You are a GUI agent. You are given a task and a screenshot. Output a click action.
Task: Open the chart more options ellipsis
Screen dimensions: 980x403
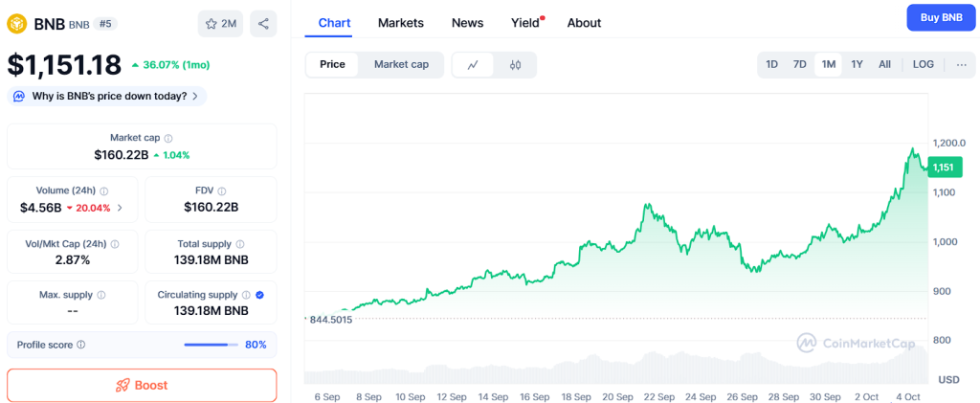point(961,64)
